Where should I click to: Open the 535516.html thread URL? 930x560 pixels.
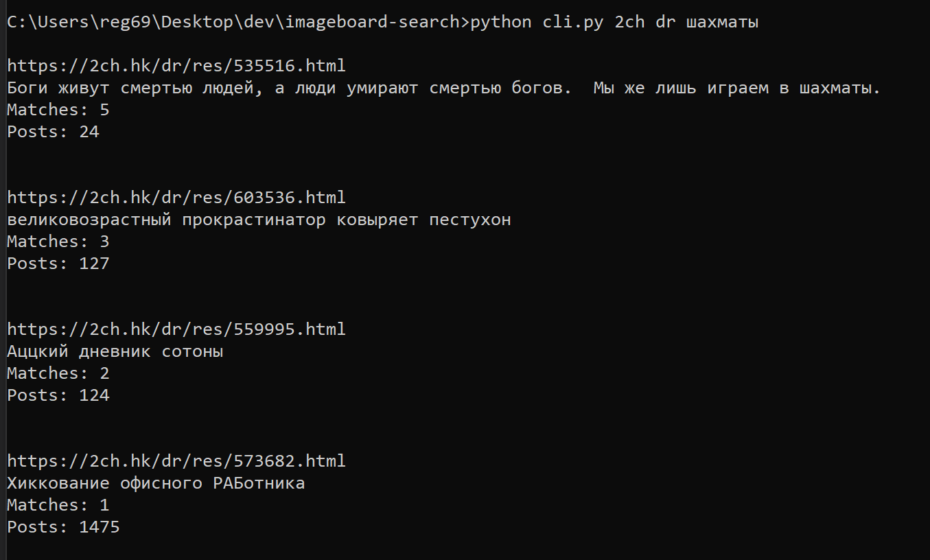click(176, 66)
